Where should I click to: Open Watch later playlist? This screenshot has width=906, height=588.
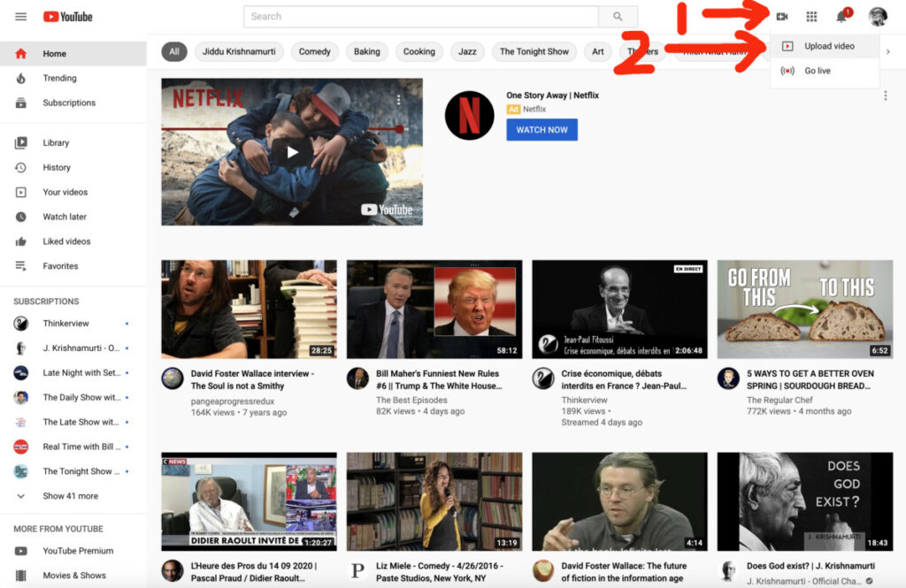(x=73, y=217)
